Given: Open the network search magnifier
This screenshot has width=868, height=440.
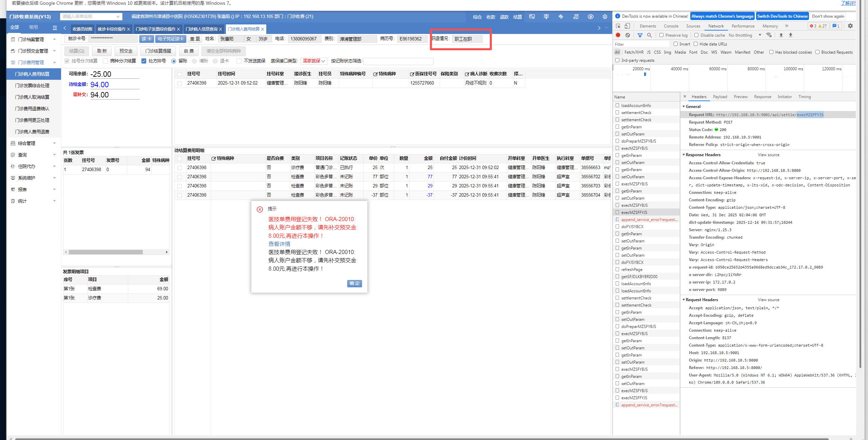Looking at the screenshot, I should pos(649,35).
